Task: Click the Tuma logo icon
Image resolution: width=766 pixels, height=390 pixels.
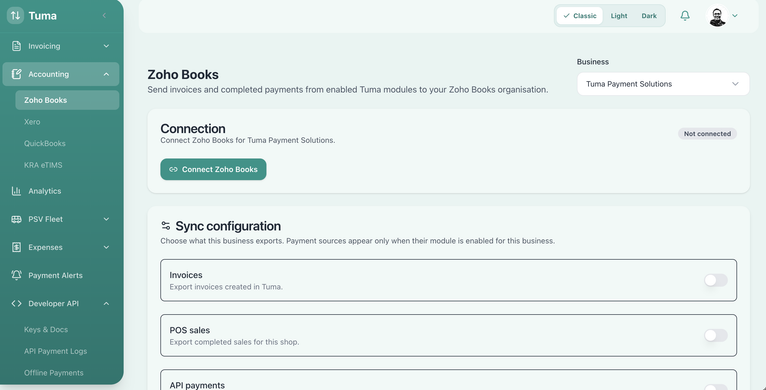Action: click(x=15, y=15)
